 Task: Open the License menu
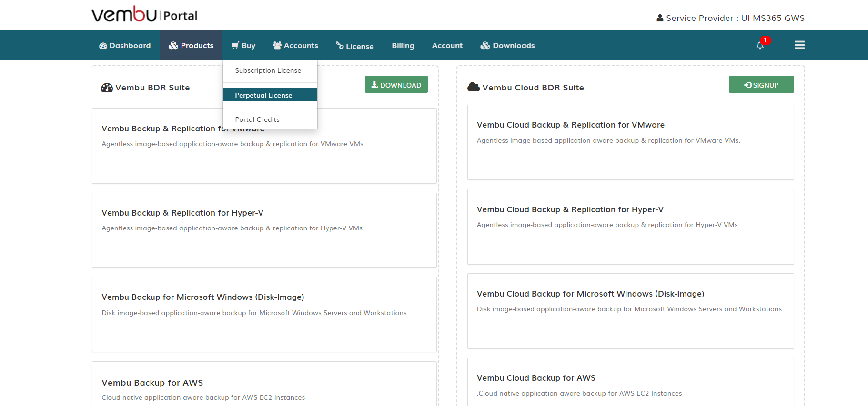coord(354,46)
